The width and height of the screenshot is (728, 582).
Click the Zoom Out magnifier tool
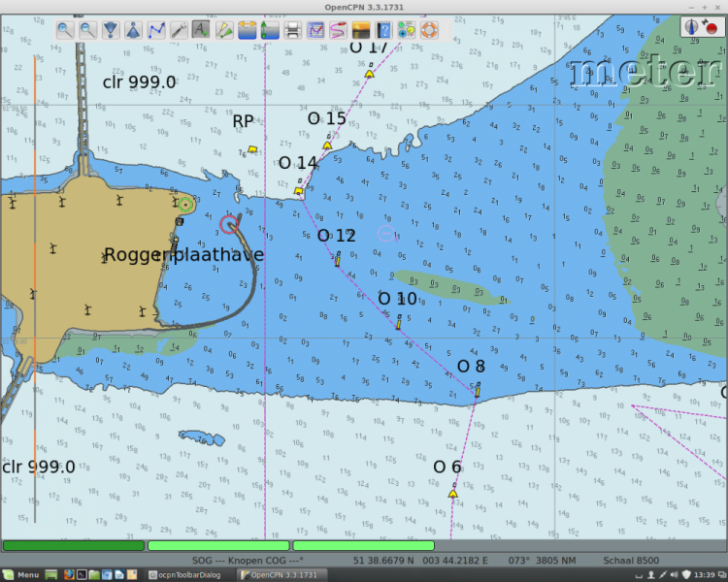tap(87, 30)
